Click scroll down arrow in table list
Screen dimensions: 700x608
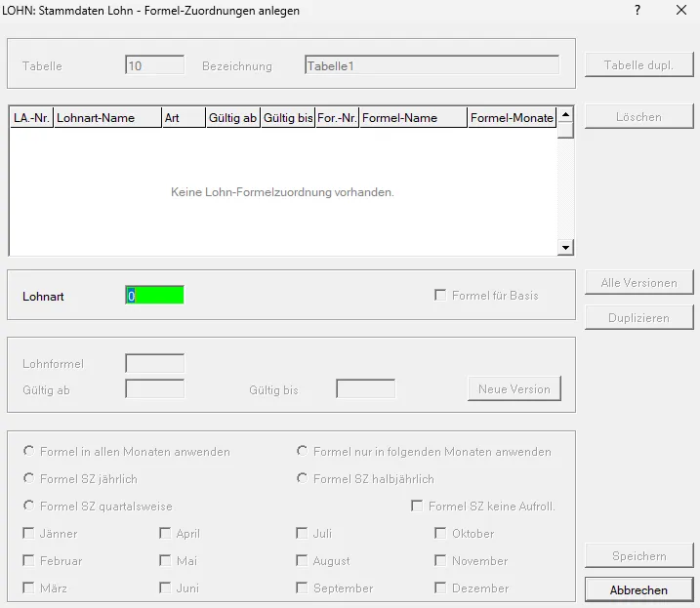(x=565, y=247)
